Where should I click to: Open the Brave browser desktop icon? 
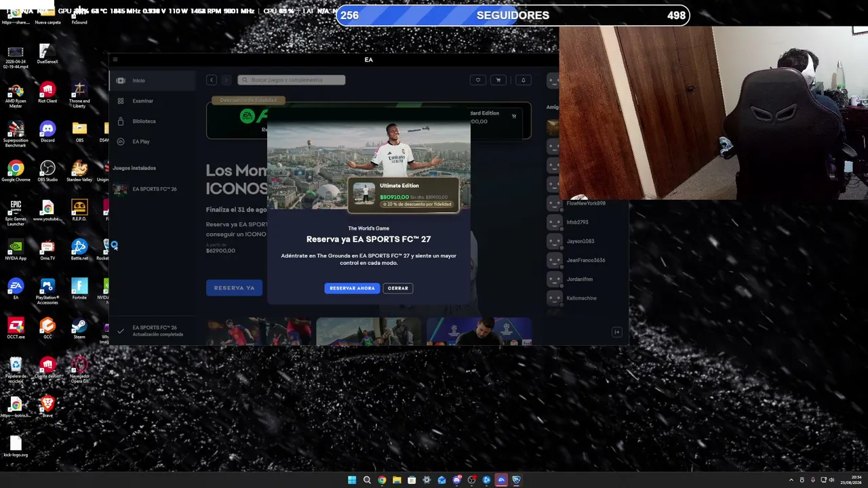[47, 407]
